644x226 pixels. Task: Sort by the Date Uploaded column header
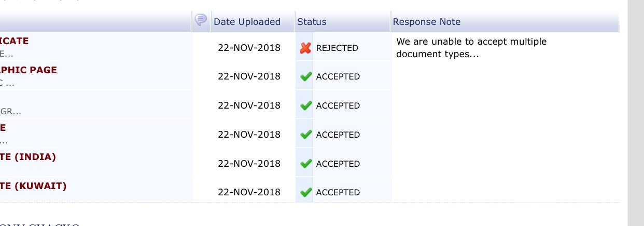(x=247, y=22)
